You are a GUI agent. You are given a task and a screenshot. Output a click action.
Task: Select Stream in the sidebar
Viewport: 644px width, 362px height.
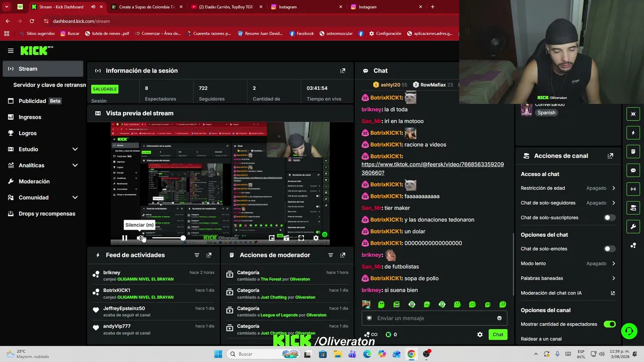click(x=43, y=69)
